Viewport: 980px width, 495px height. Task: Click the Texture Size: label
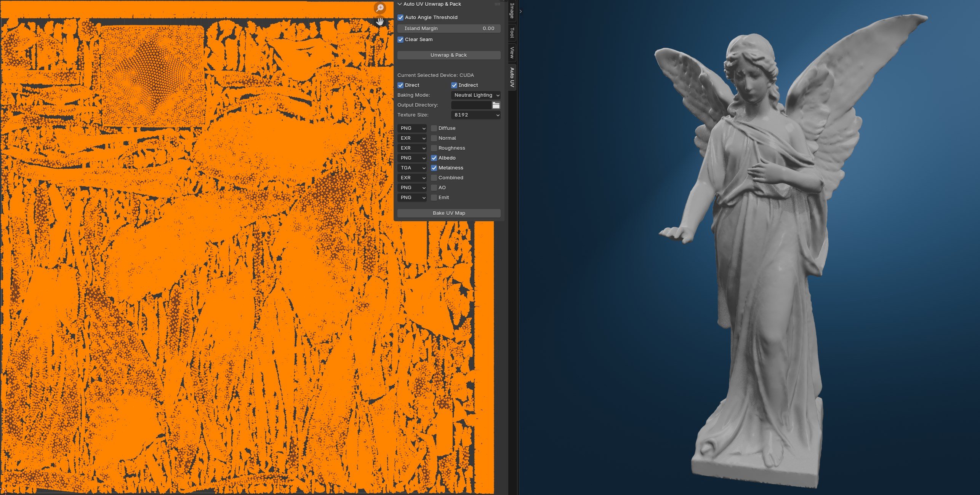(x=413, y=115)
